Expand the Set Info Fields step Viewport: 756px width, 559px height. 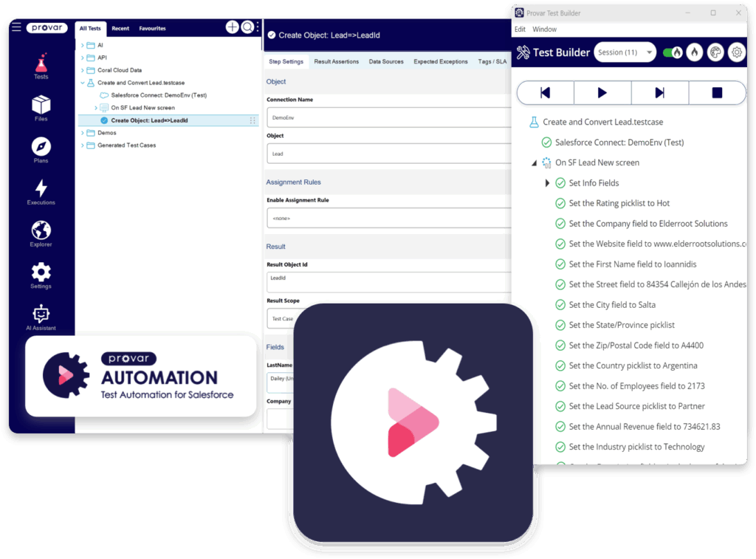click(x=547, y=182)
